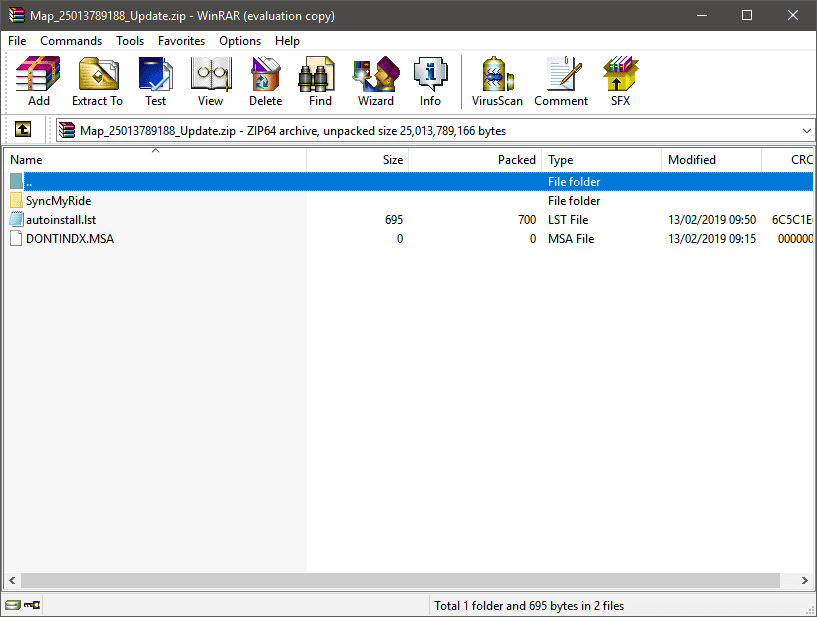Sort by the Type column header
Viewport: 817px width, 617px height.
(601, 159)
